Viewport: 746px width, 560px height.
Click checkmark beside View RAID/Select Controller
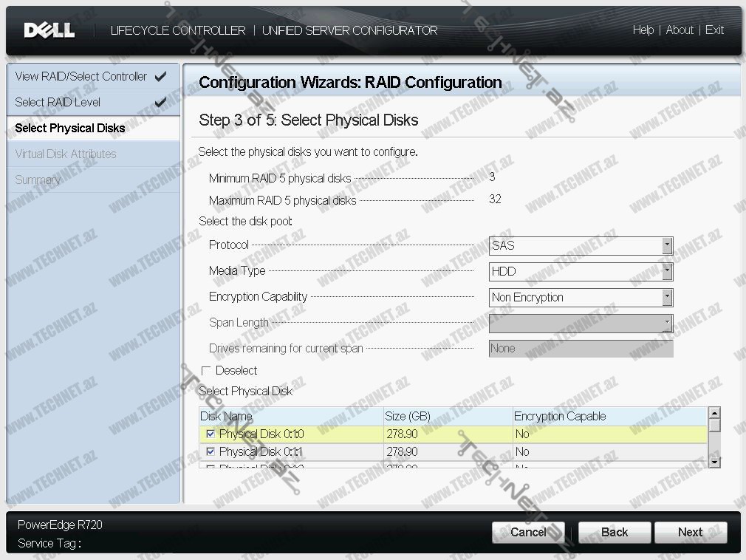(160, 76)
